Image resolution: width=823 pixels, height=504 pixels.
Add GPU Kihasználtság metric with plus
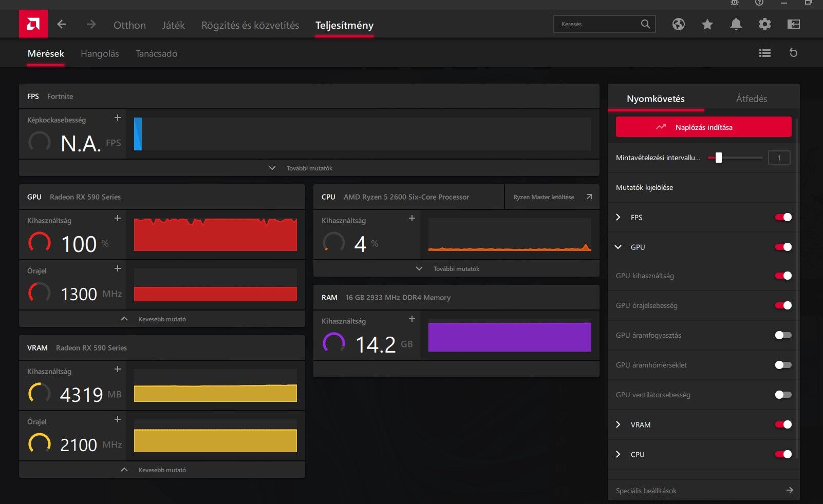coord(118,218)
